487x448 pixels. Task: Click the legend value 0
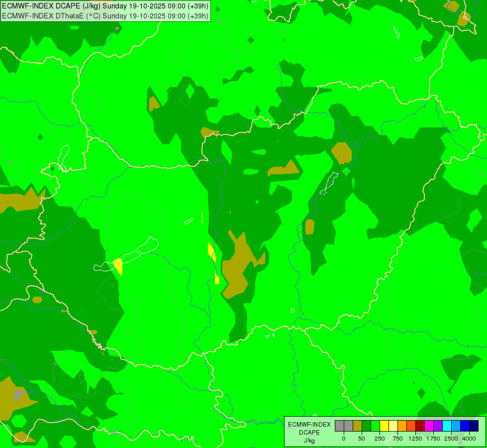[x=344, y=439]
